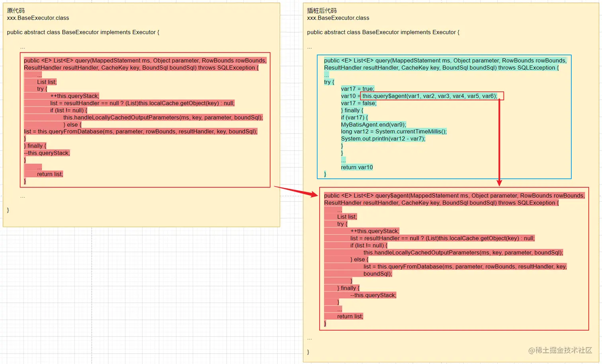The image size is (602, 364).
Task: Select handleLocallyCachedOutputParameters line in 原代码 panel
Action: click(x=163, y=117)
